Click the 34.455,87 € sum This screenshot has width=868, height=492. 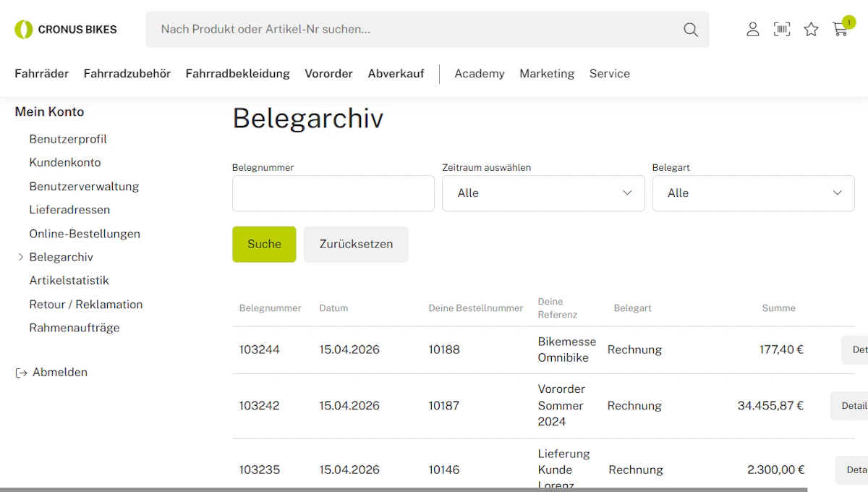tap(770, 406)
